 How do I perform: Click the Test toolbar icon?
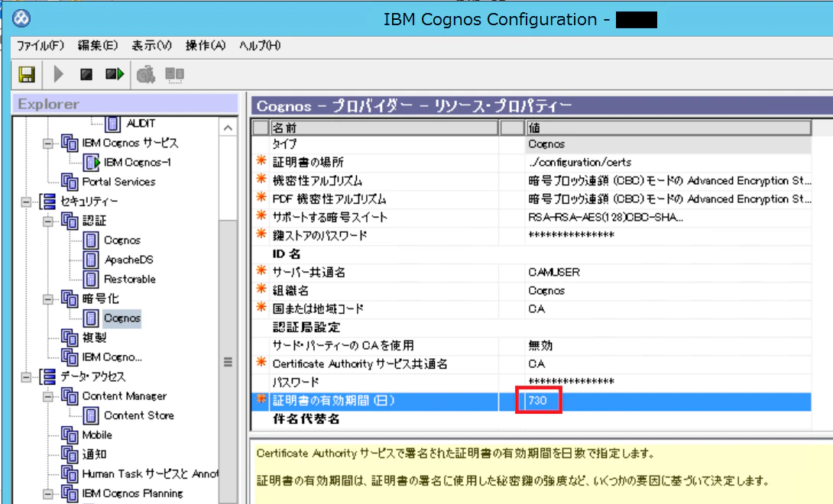145,74
